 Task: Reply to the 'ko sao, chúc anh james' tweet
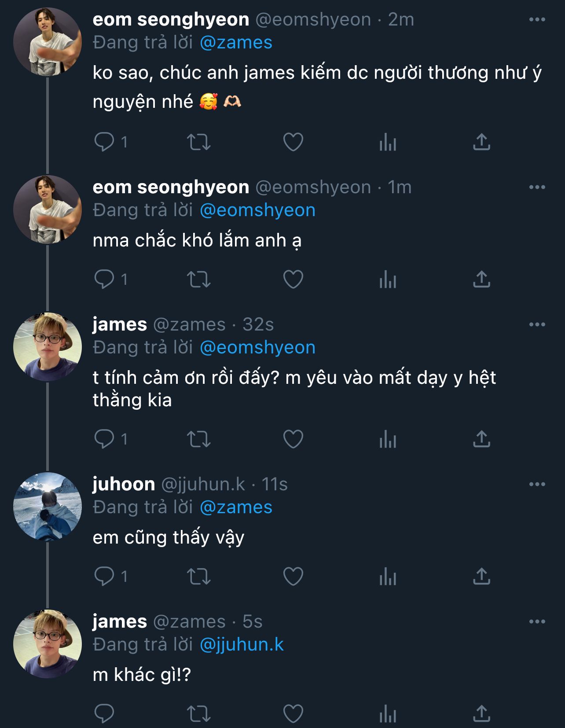[x=104, y=142]
